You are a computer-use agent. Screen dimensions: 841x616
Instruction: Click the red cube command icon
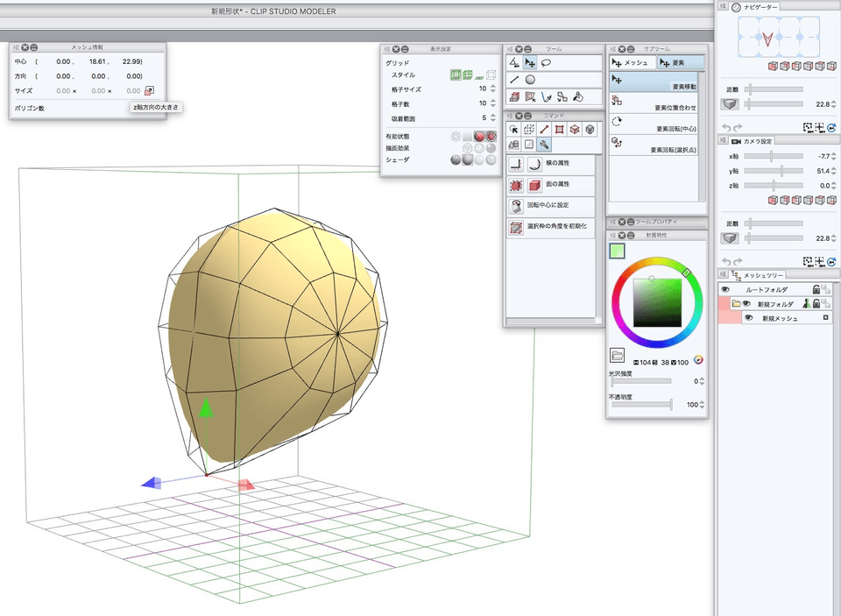[575, 130]
